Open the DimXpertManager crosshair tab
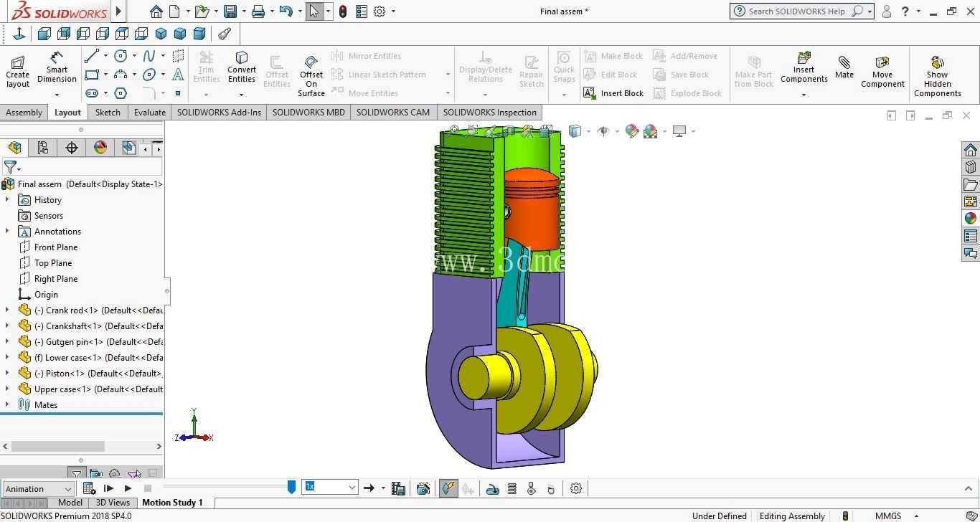 coord(72,148)
